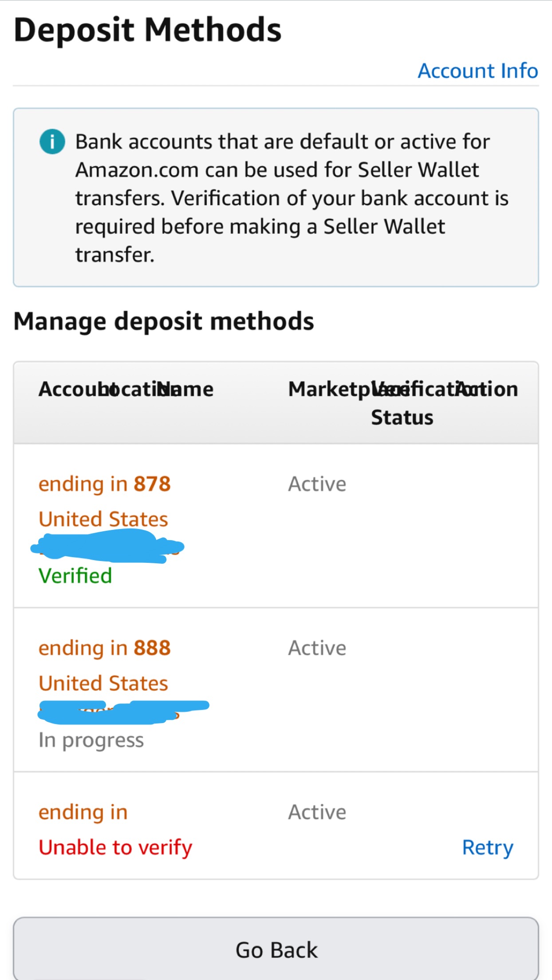Select the account ending in 888
This screenshot has width=552, height=980.
point(104,648)
